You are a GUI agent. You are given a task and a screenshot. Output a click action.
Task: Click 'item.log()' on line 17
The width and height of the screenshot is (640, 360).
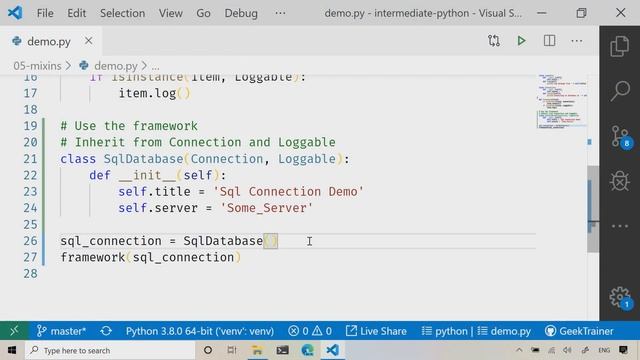tap(154, 93)
